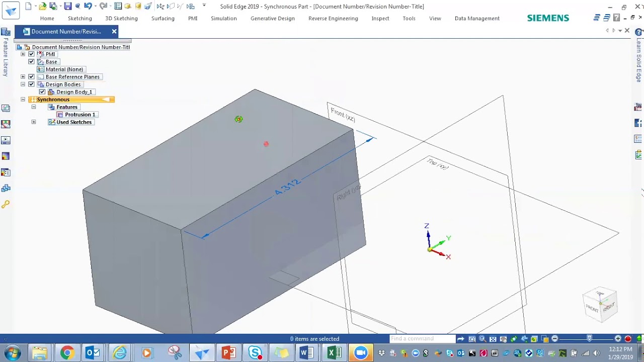Screen dimensions: 644x362
Task: Click the zoom out minus button
Action: click(x=555, y=339)
